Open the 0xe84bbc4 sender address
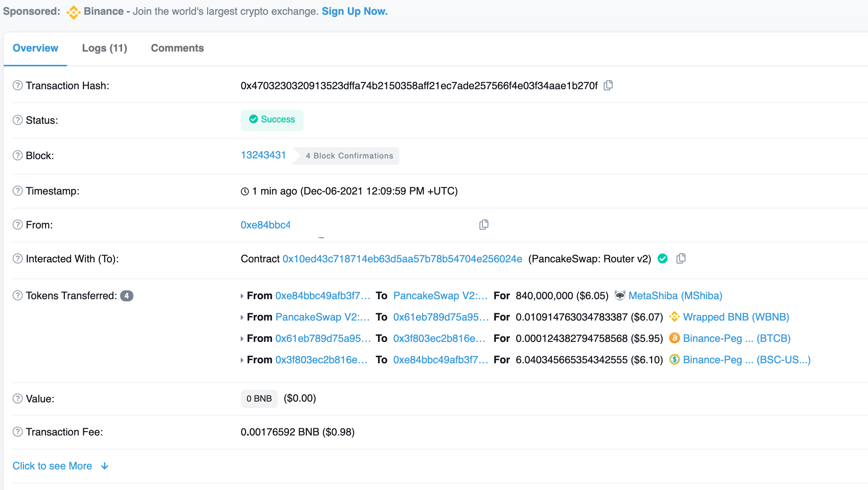868x490 pixels. [265, 225]
